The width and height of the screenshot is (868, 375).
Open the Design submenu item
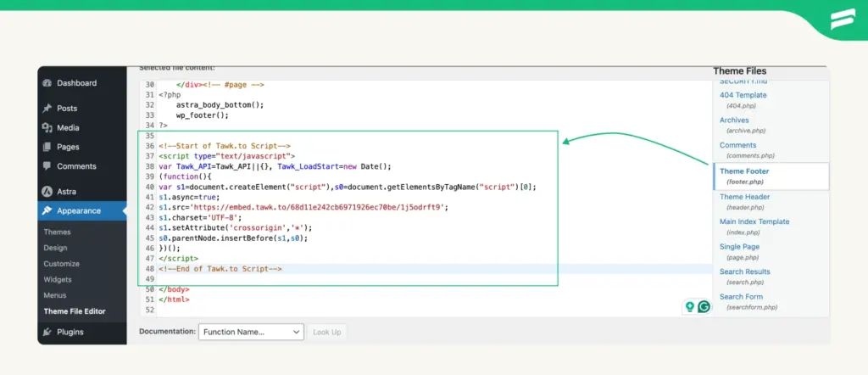55,248
